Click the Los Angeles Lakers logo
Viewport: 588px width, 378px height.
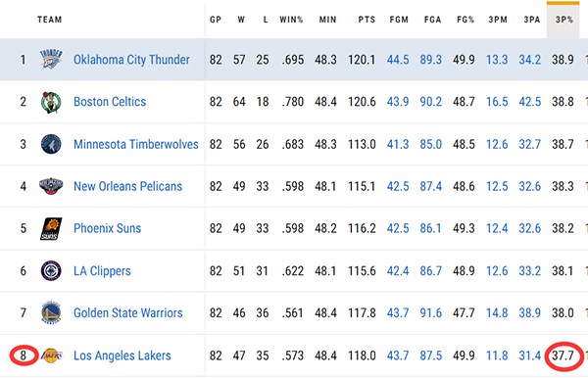pyautogui.click(x=52, y=355)
